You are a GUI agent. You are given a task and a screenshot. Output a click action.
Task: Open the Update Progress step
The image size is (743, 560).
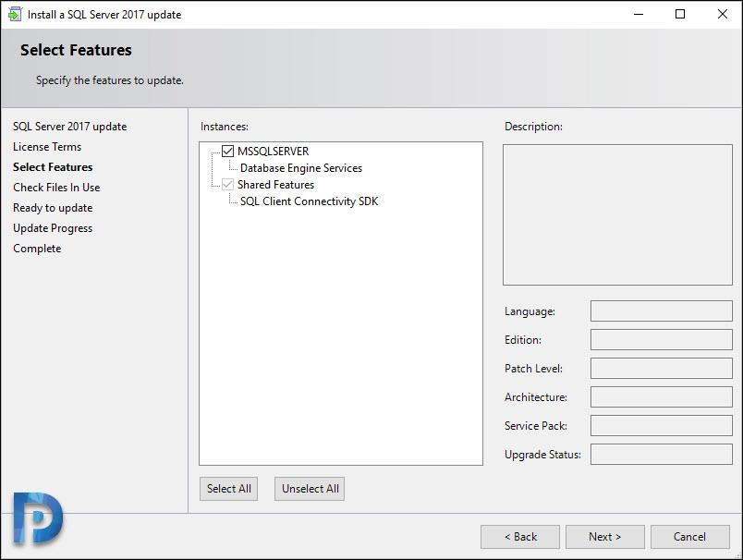click(x=53, y=228)
